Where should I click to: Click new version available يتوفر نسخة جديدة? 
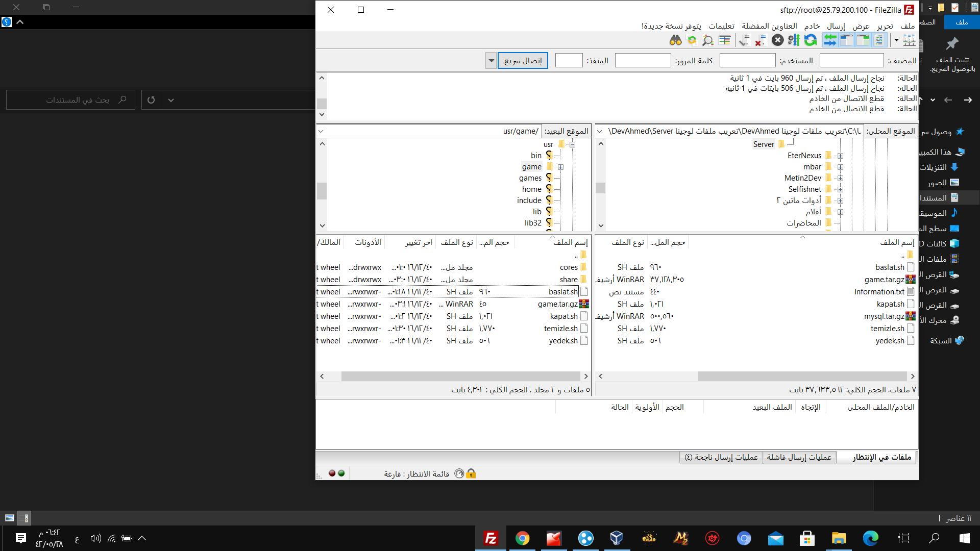point(671,26)
